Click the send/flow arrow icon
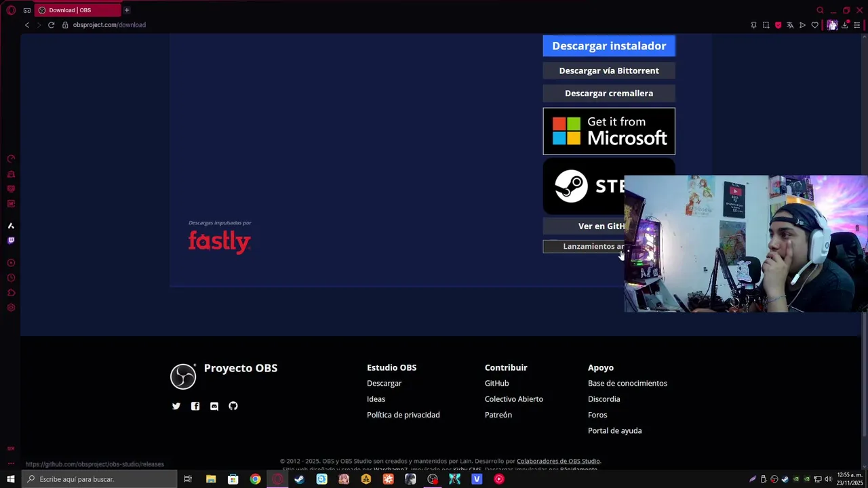 coord(802,25)
